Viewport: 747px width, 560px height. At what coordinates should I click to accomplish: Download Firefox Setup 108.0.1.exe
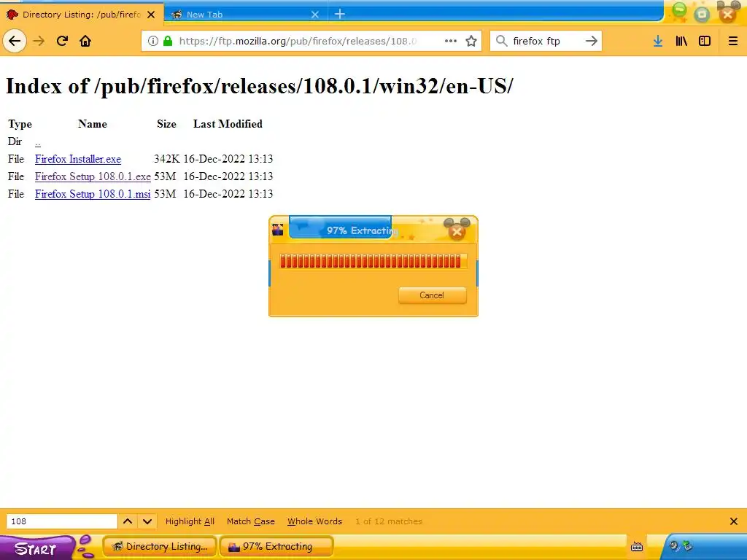(x=93, y=176)
